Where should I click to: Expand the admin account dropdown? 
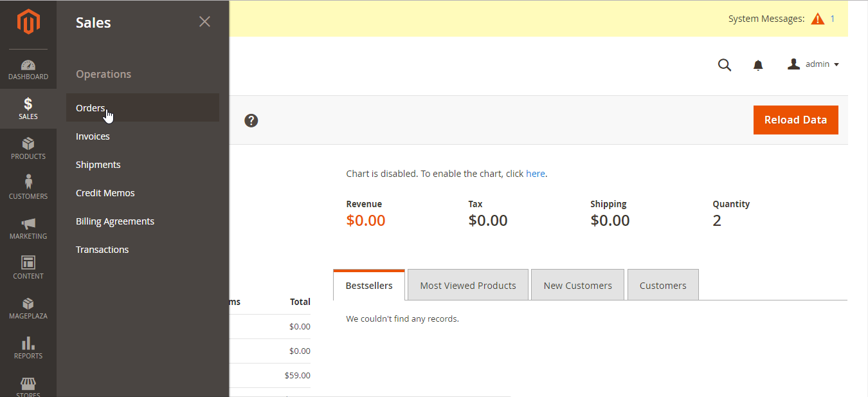813,64
